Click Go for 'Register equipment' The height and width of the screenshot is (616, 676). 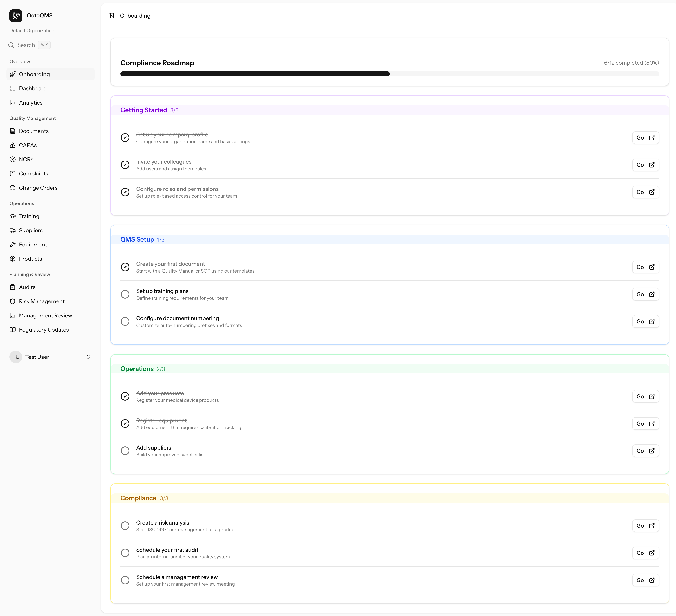[x=645, y=424]
